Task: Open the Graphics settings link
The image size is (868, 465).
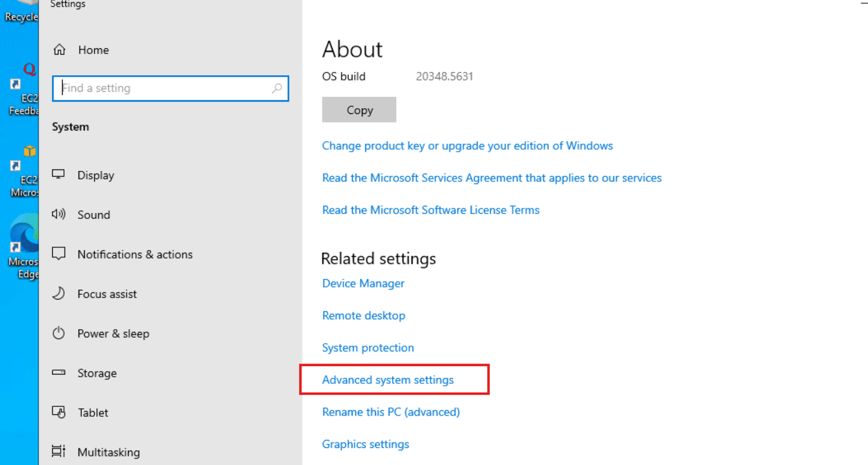Action: 365,445
